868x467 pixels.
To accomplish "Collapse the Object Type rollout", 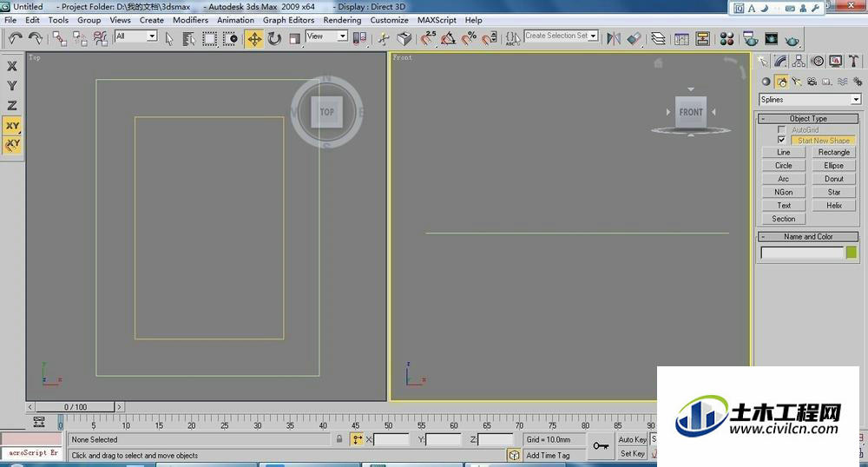I will click(x=808, y=118).
